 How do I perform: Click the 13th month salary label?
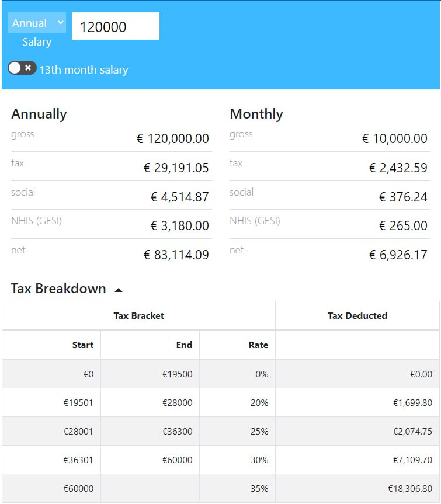84,70
